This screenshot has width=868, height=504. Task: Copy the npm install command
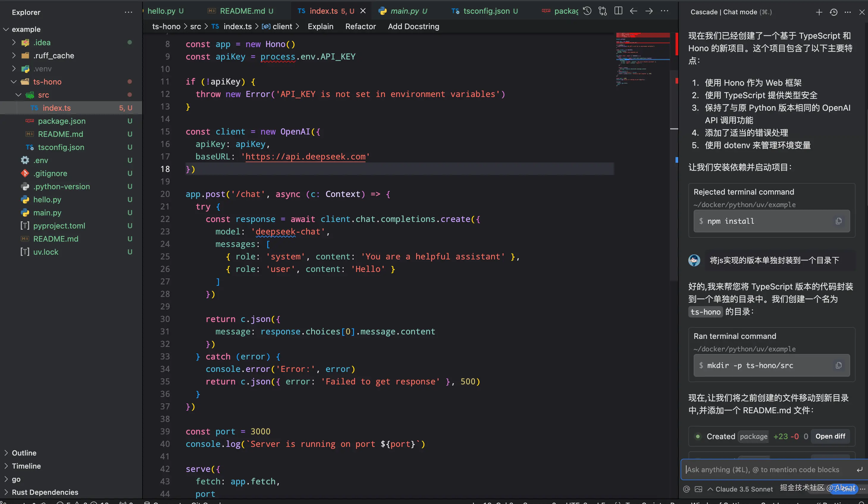(839, 221)
